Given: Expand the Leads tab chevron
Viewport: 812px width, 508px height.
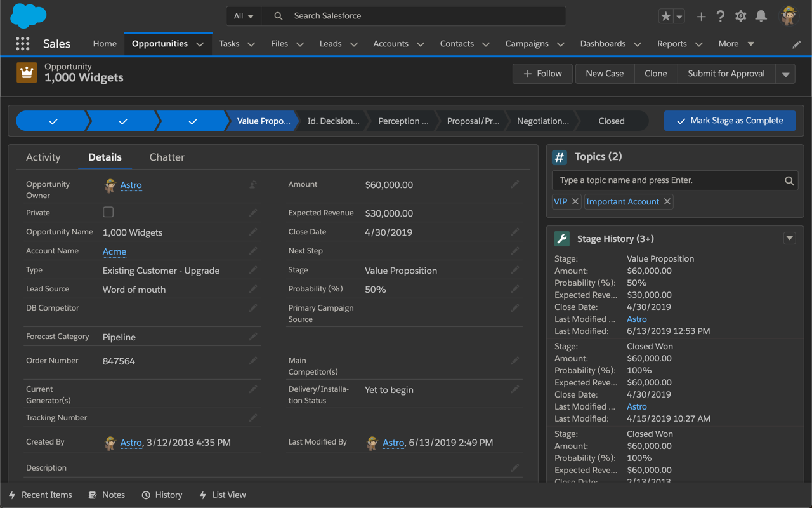Looking at the screenshot, I should 354,44.
